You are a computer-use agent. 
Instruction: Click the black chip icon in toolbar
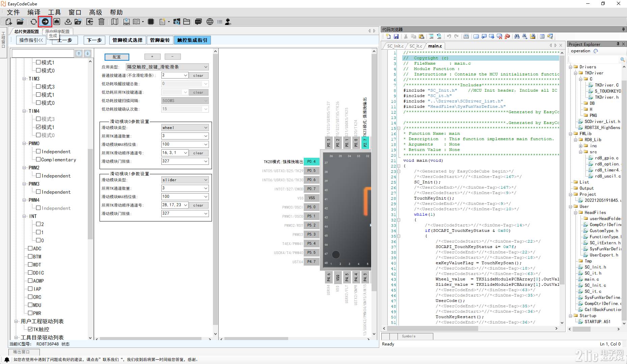pos(151,22)
